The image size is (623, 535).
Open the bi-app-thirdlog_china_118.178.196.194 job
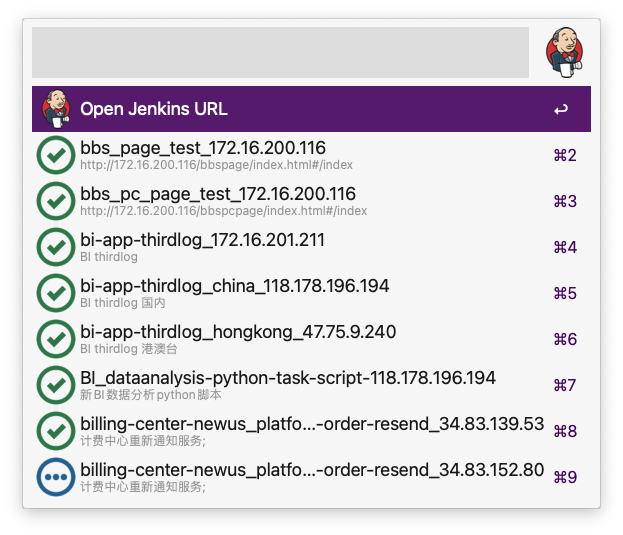tap(311, 293)
